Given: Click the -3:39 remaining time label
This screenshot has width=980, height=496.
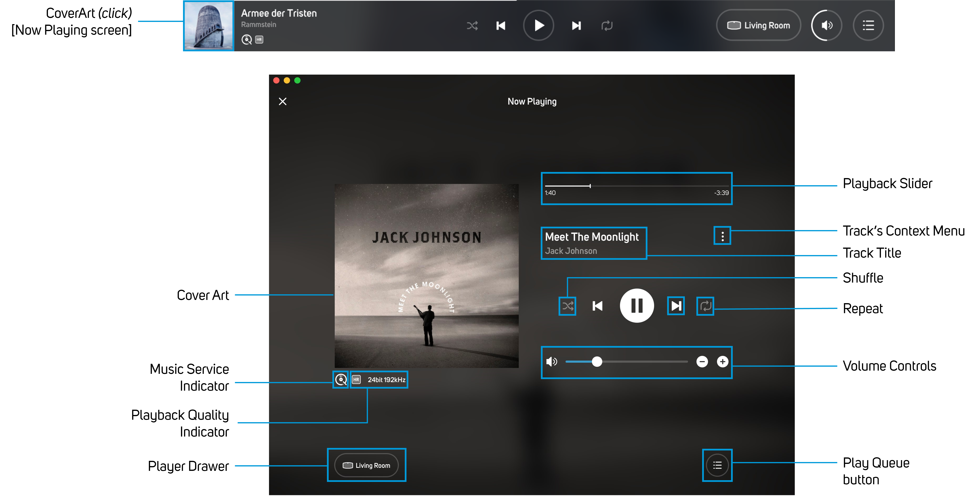Looking at the screenshot, I should point(721,193).
